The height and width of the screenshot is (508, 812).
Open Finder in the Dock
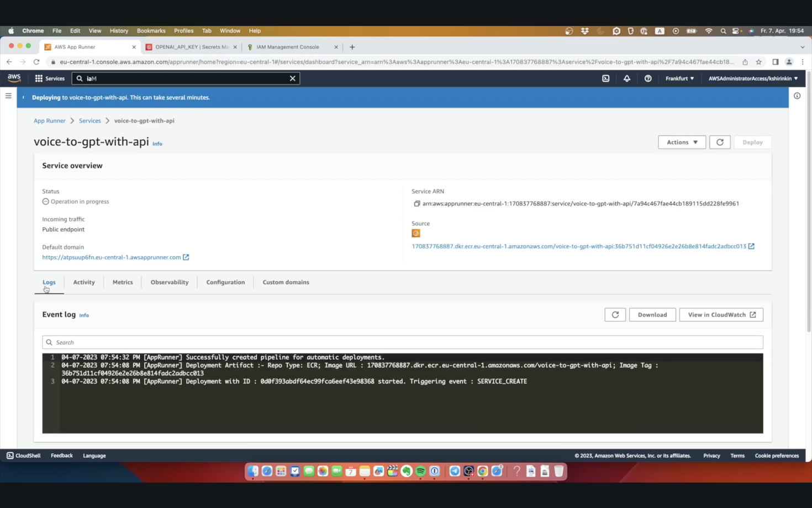pyautogui.click(x=253, y=471)
